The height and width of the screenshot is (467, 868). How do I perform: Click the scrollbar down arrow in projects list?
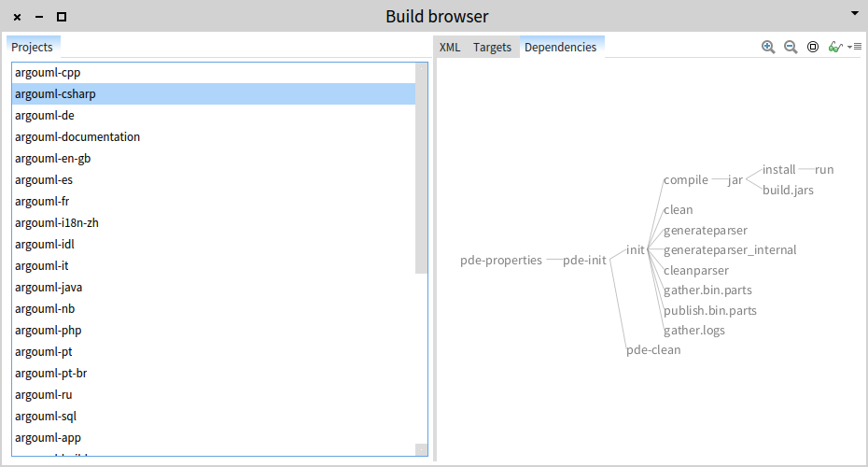click(421, 450)
